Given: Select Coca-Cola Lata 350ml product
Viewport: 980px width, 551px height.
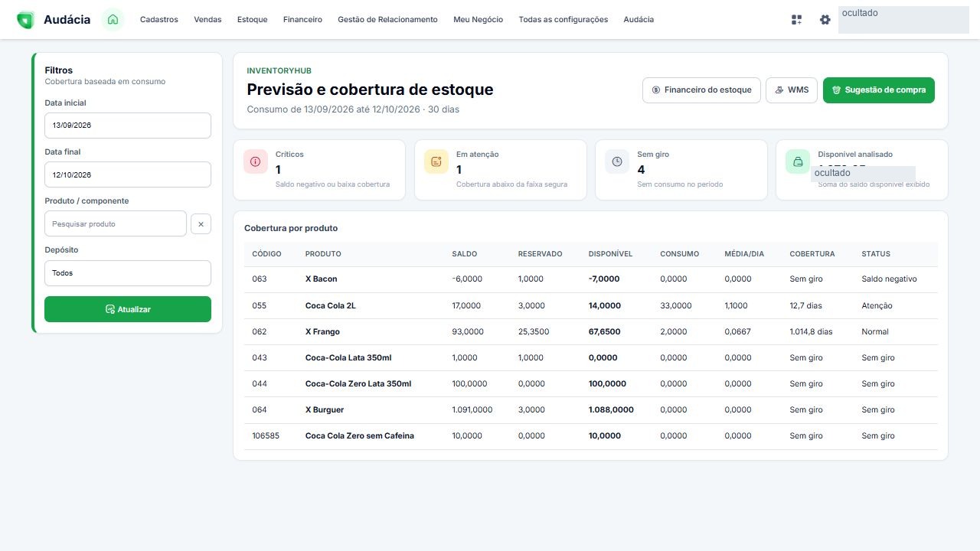Looking at the screenshot, I should tap(348, 357).
